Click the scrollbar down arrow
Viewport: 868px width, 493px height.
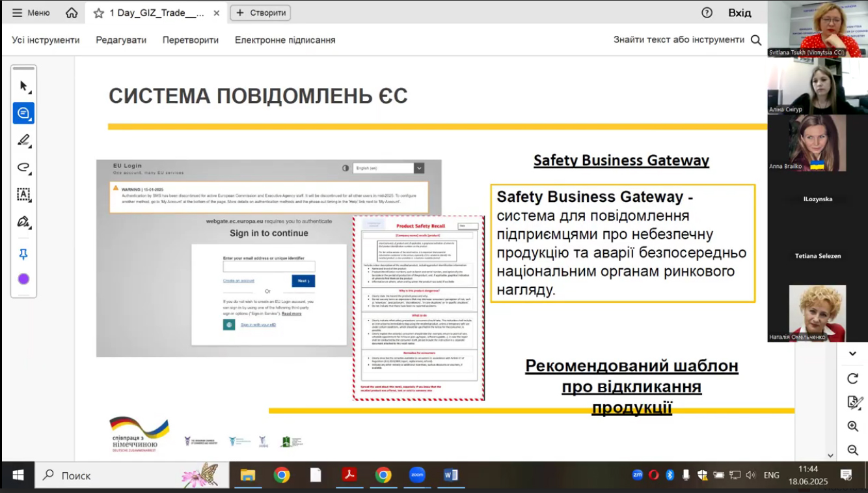point(831,455)
